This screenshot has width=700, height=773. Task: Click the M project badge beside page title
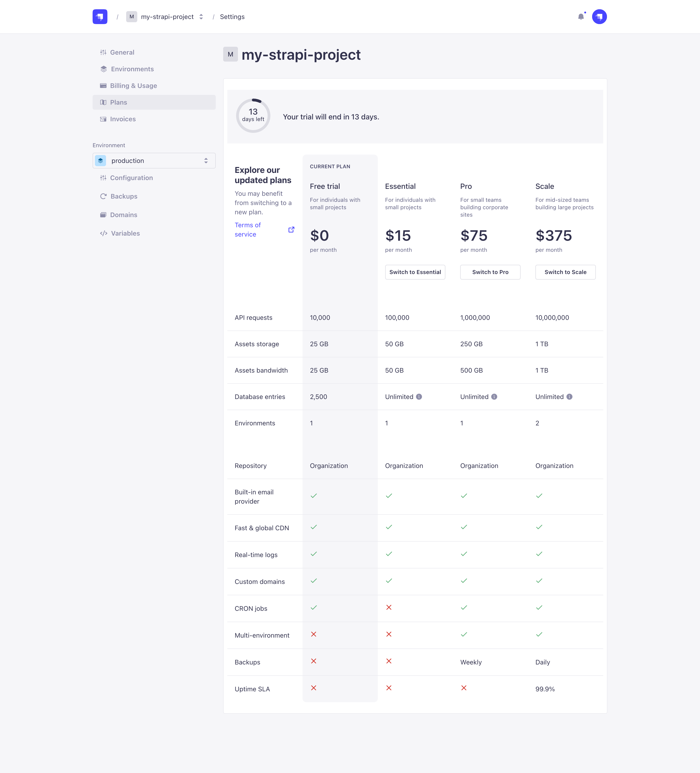pyautogui.click(x=231, y=54)
